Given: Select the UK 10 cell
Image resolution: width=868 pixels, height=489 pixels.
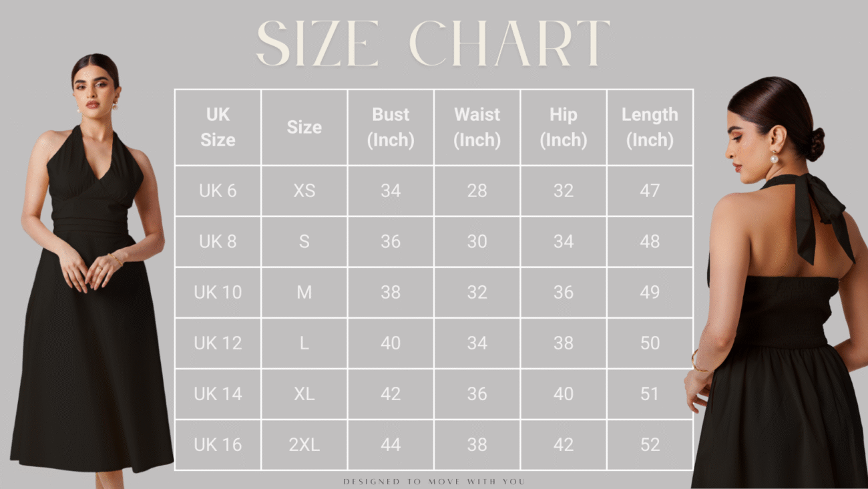Looking at the screenshot, I should [218, 292].
